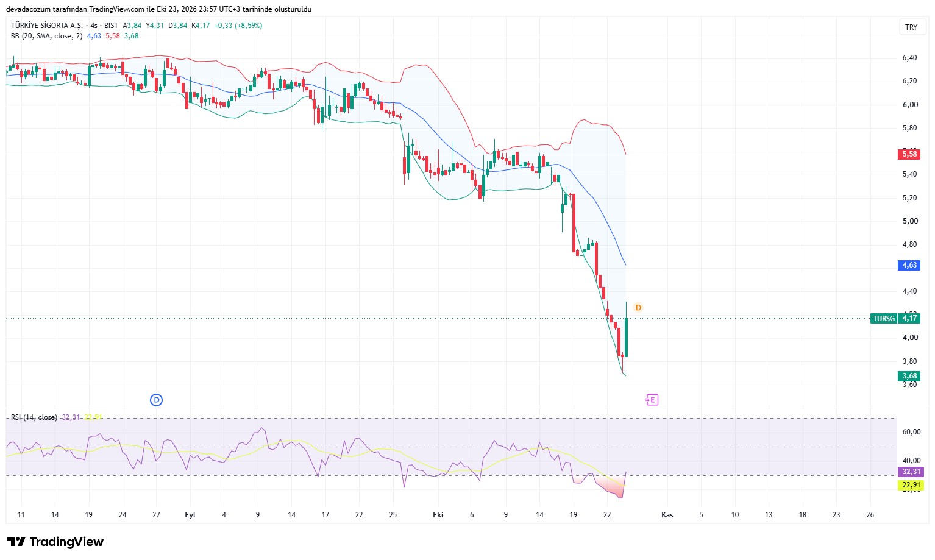935x560 pixels.
Task: Click the +0,33 (+8,59%) change value
Action: click(238, 26)
